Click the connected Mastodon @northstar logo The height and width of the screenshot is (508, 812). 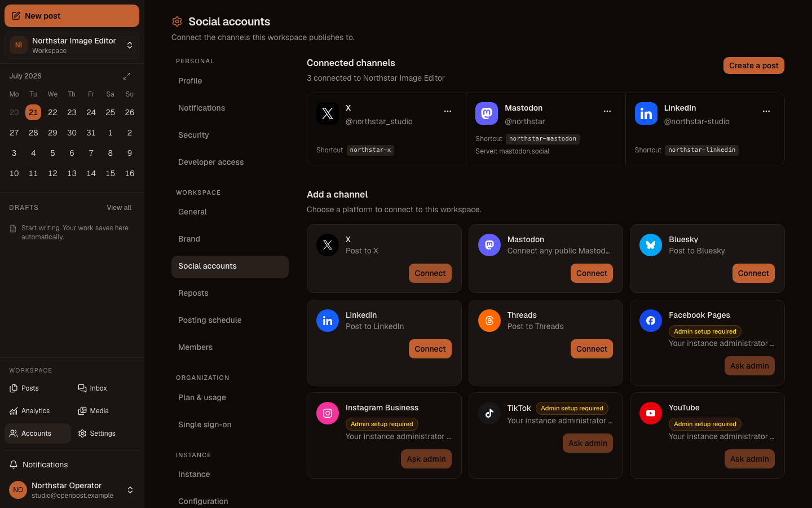[487, 113]
